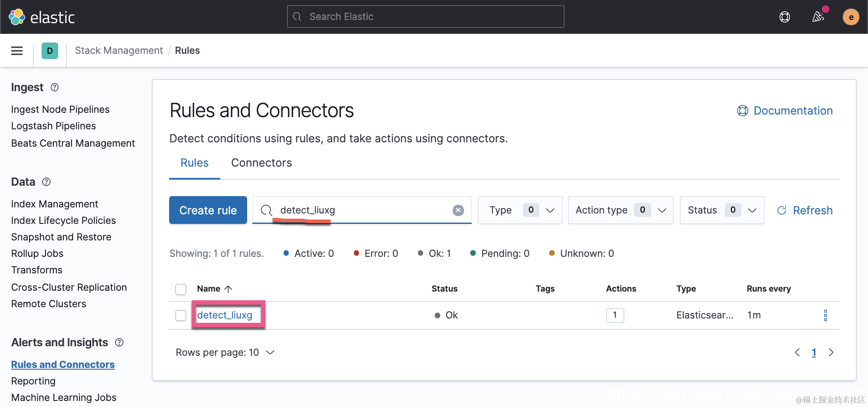Screen dimensions: 868x407
Task: Open Logstash Pipelines
Action: (x=53, y=126)
